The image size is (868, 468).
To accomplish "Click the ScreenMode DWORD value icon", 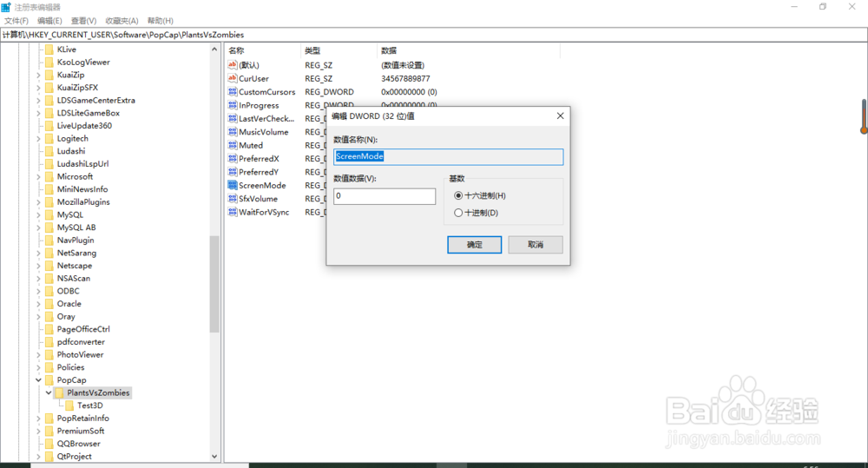I will pyautogui.click(x=233, y=185).
